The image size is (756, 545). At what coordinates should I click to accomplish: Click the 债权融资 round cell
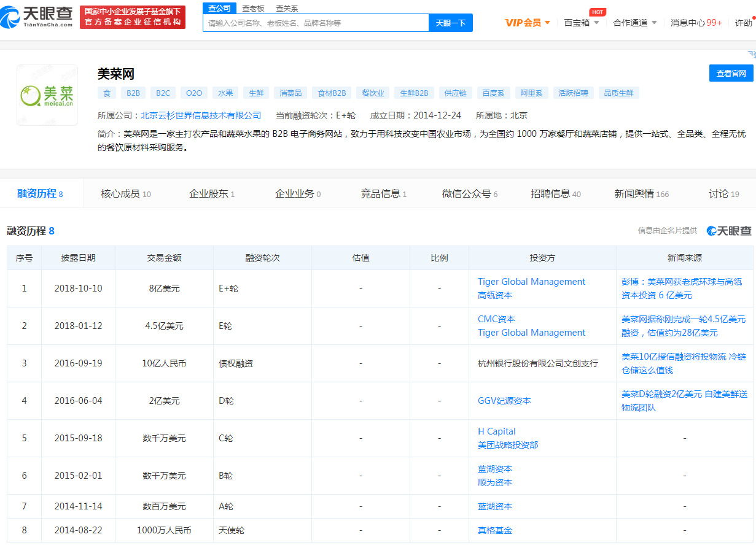[x=262, y=363]
